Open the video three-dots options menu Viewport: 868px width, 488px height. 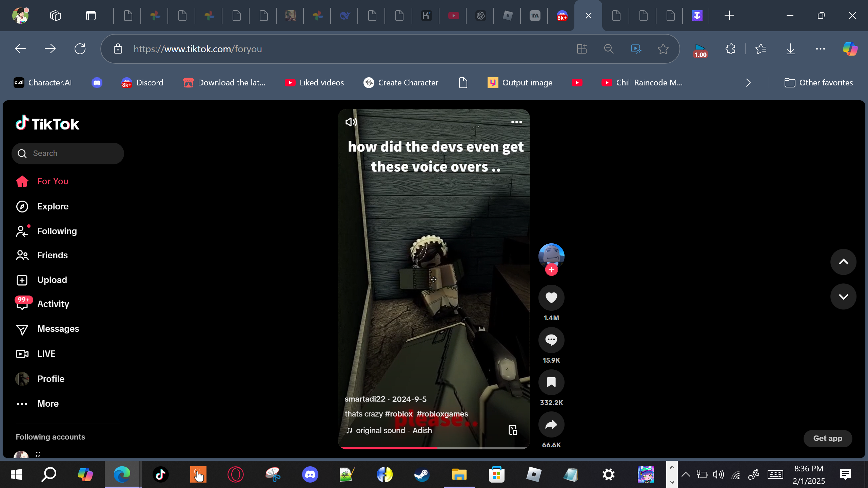tap(516, 122)
